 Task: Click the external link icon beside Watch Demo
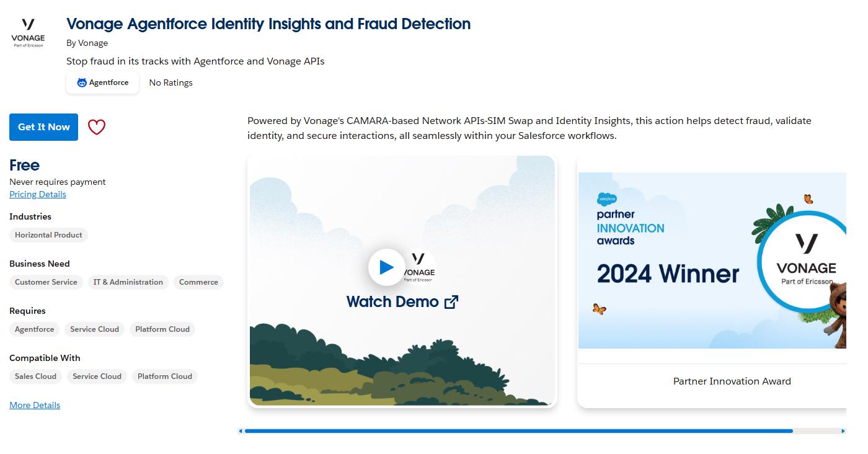tap(451, 302)
